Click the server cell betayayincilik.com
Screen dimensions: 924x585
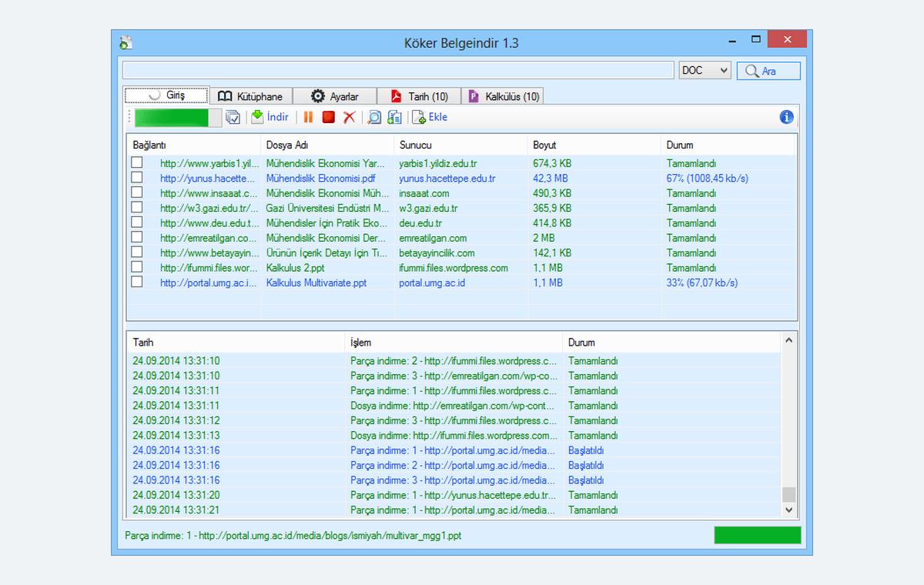coord(437,252)
